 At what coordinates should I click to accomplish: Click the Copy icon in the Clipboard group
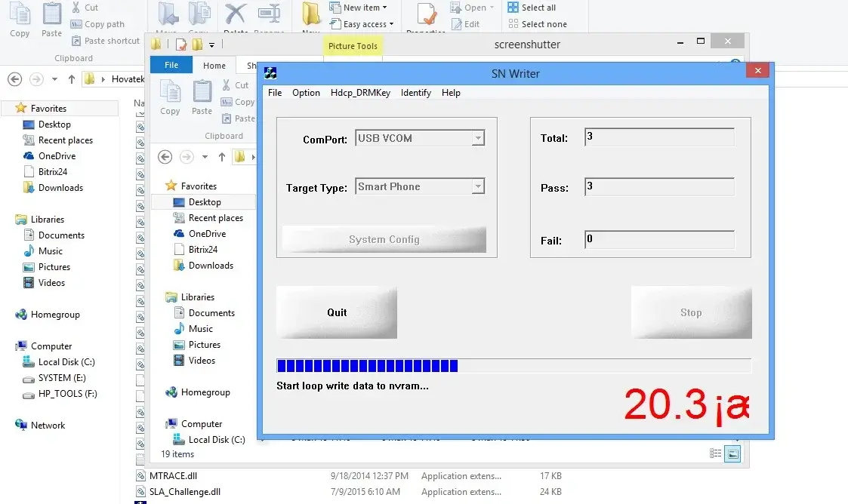pyautogui.click(x=20, y=16)
